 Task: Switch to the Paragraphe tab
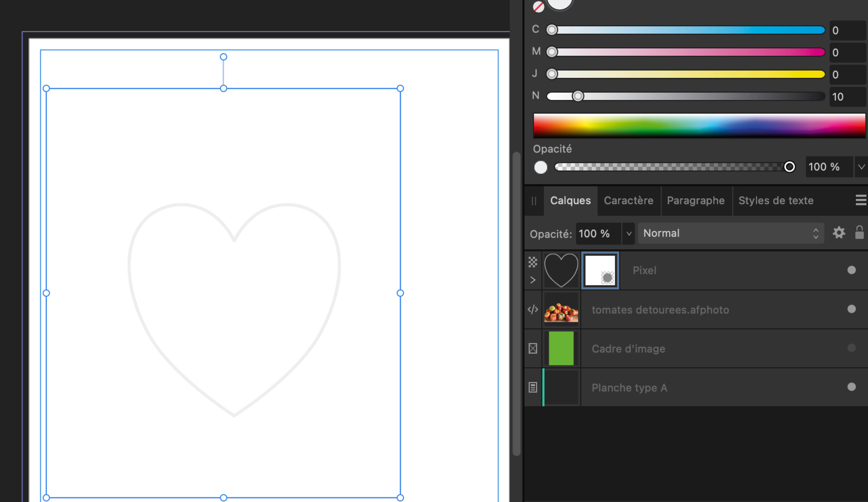tap(695, 201)
